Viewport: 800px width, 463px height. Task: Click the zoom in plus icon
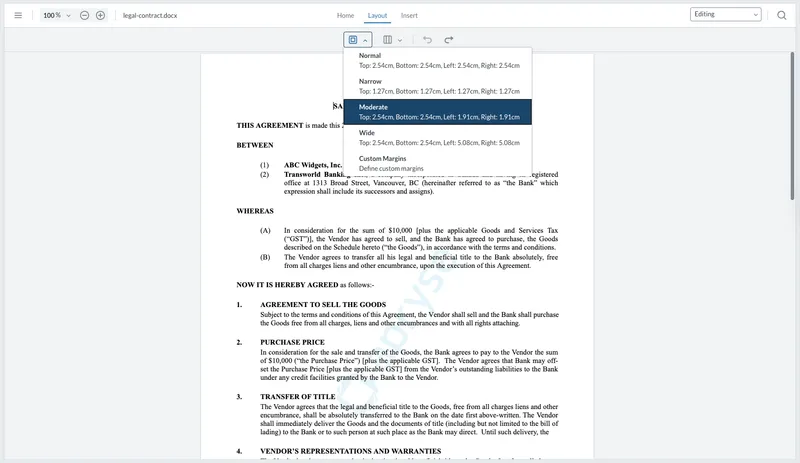point(101,15)
